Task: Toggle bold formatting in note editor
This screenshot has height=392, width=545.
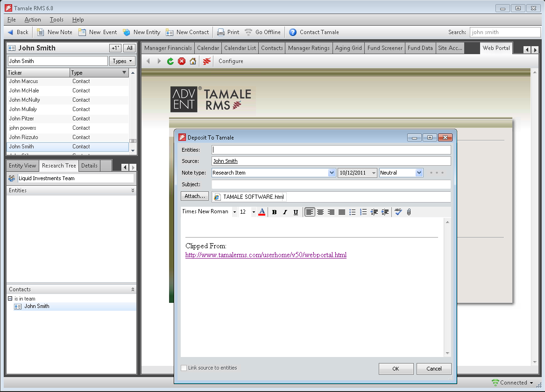Action: (x=274, y=212)
